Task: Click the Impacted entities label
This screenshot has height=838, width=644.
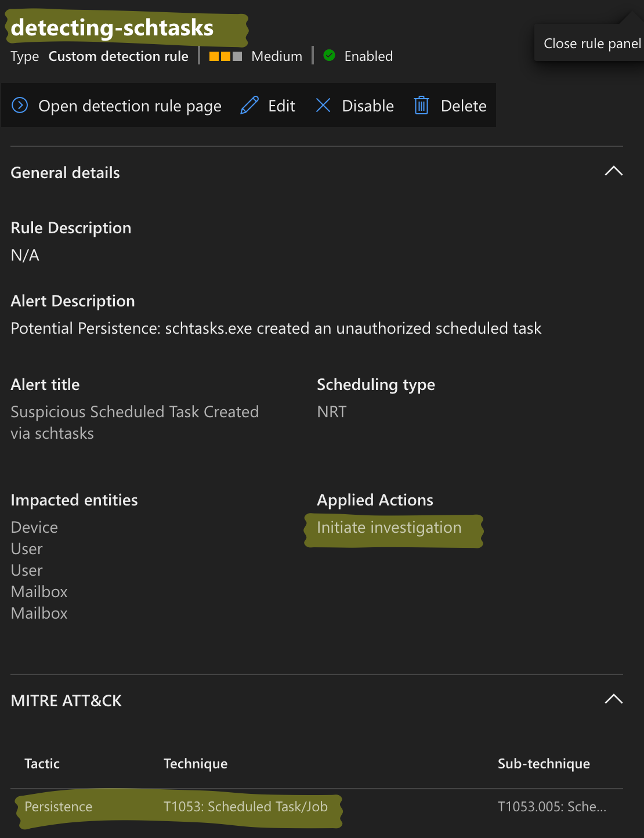Action: point(74,500)
